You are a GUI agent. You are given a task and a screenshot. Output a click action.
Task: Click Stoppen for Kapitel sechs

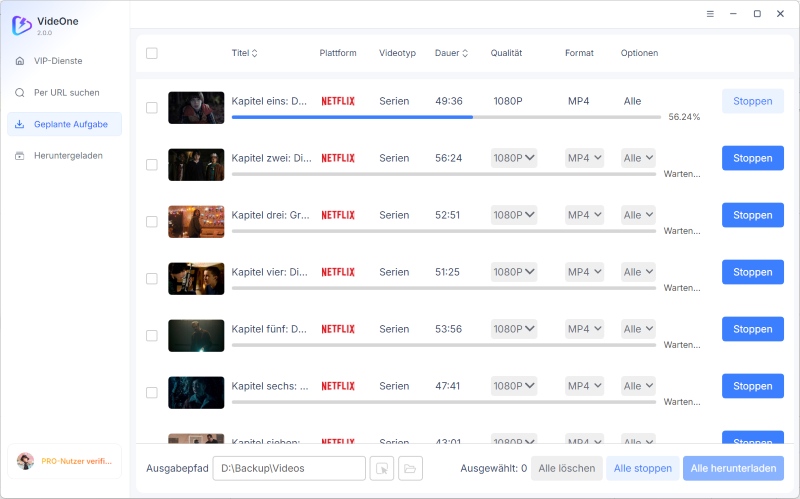753,386
